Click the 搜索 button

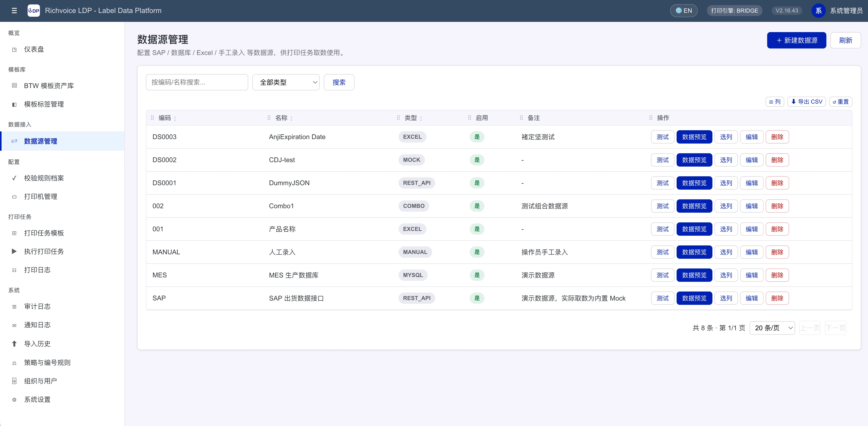tap(339, 82)
